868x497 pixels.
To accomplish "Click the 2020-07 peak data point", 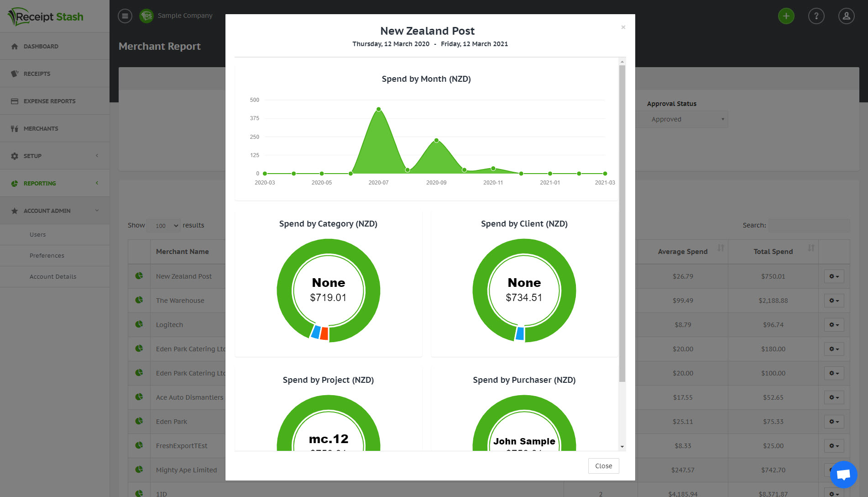I will point(379,109).
